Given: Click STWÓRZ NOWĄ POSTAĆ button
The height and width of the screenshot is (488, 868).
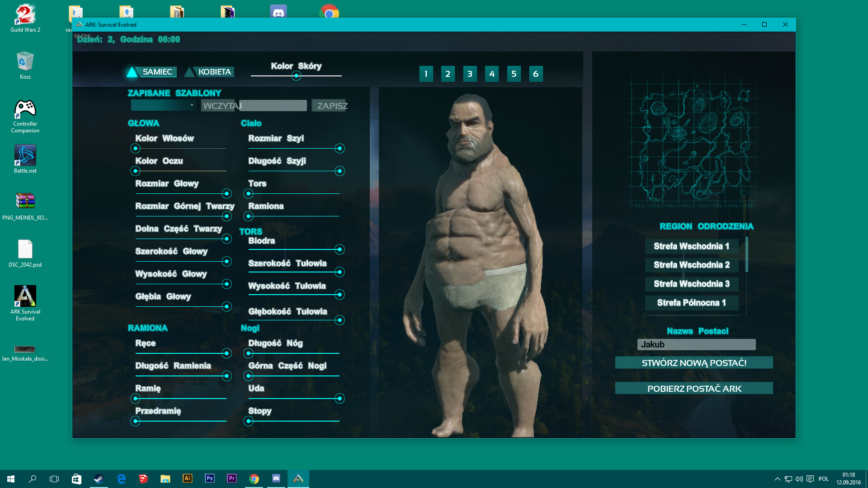Looking at the screenshot, I should pos(694,363).
